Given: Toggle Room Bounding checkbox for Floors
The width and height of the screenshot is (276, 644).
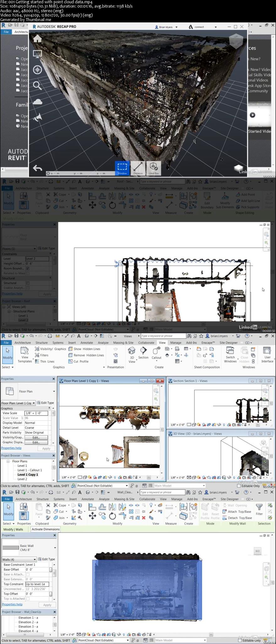Looking at the screenshot, I should (x=28, y=269).
